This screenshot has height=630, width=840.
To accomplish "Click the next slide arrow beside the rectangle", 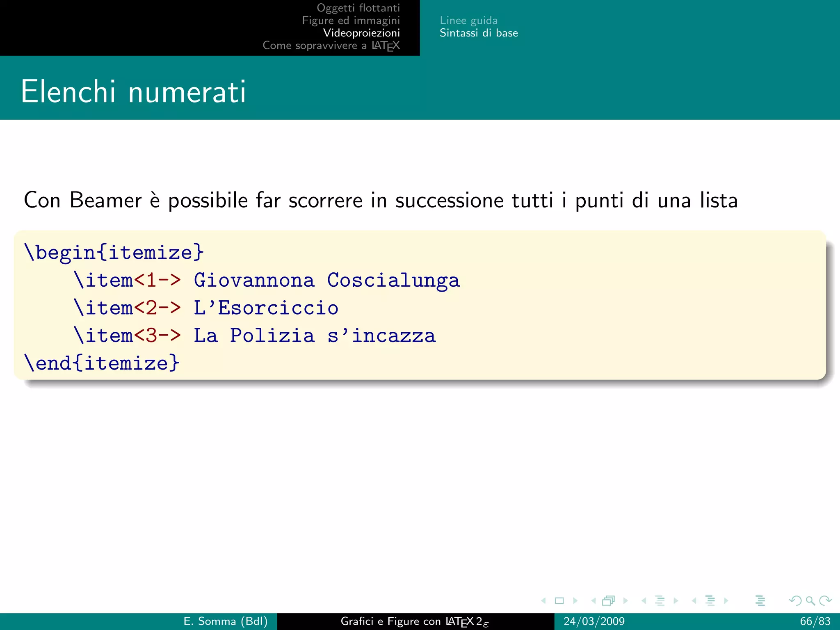I will point(575,601).
